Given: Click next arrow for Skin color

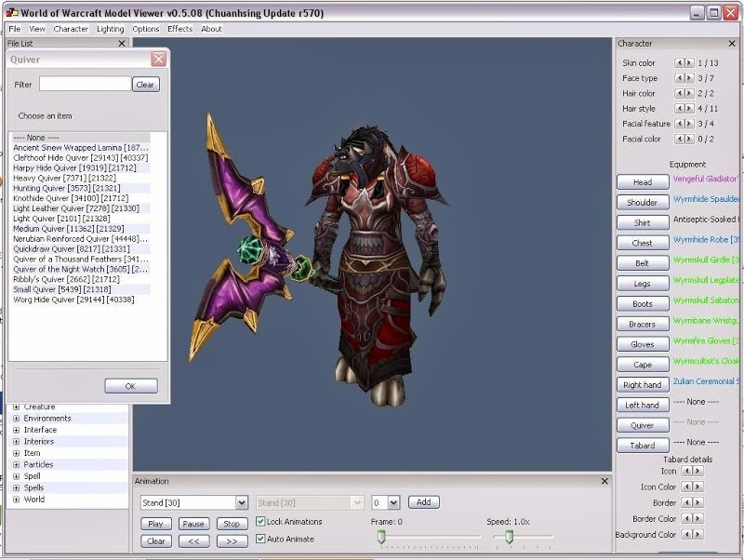Looking at the screenshot, I should [689, 62].
